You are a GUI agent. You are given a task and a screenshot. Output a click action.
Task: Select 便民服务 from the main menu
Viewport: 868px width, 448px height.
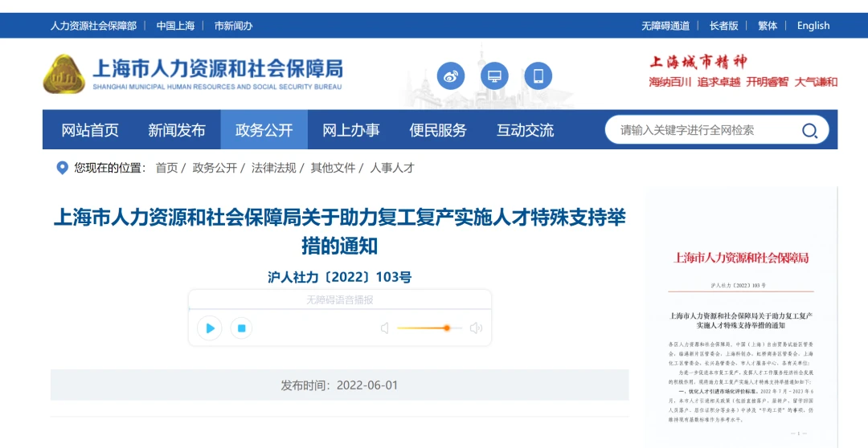(x=438, y=130)
